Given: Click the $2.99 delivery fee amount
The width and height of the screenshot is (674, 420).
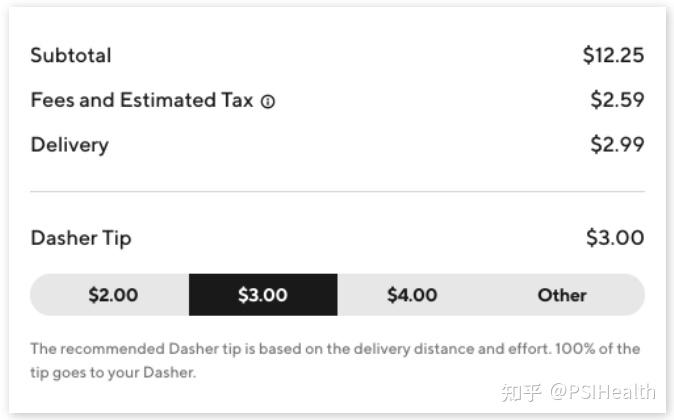Looking at the screenshot, I should (617, 145).
